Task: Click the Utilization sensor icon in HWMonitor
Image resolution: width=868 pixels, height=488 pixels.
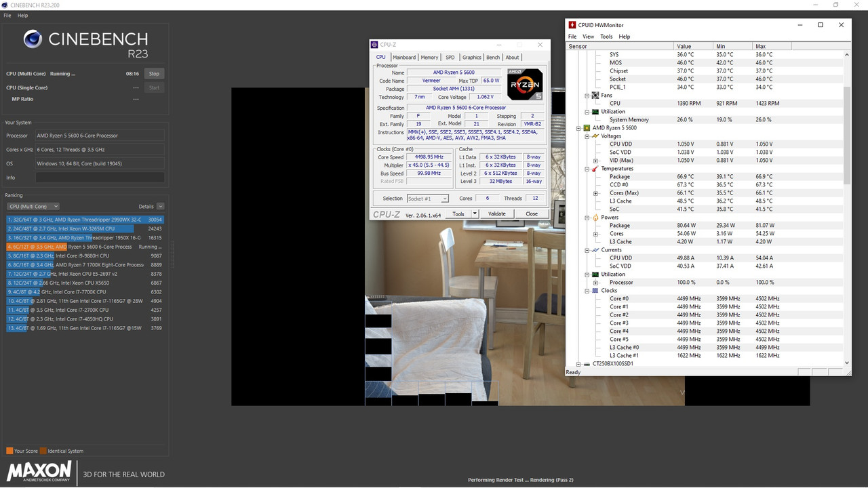Action: click(595, 111)
